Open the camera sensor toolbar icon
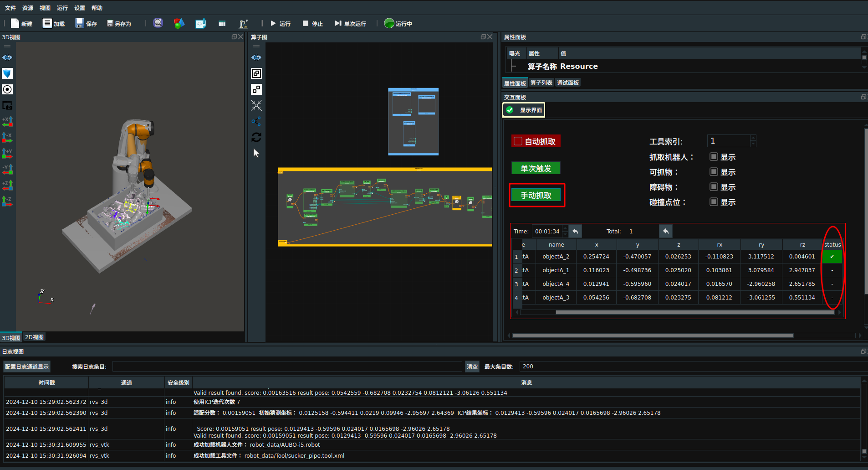 coord(158,23)
